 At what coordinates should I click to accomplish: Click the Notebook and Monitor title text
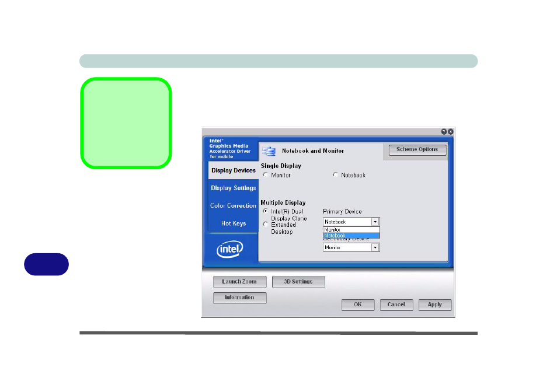(313, 150)
